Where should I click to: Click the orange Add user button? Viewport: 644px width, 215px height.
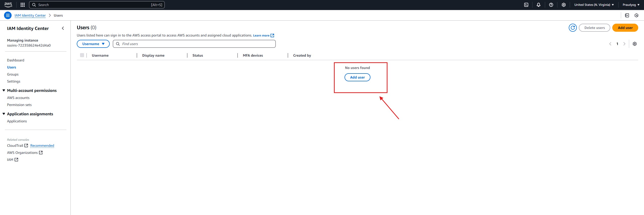[x=625, y=28]
